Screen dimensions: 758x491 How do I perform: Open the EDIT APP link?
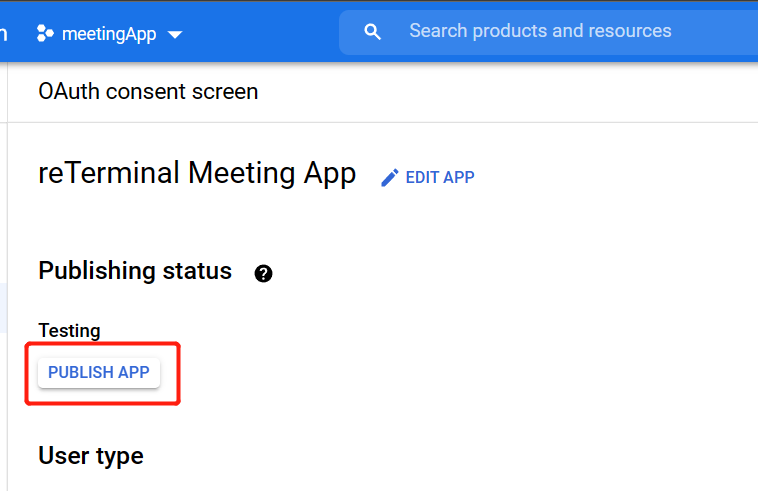[x=439, y=178]
